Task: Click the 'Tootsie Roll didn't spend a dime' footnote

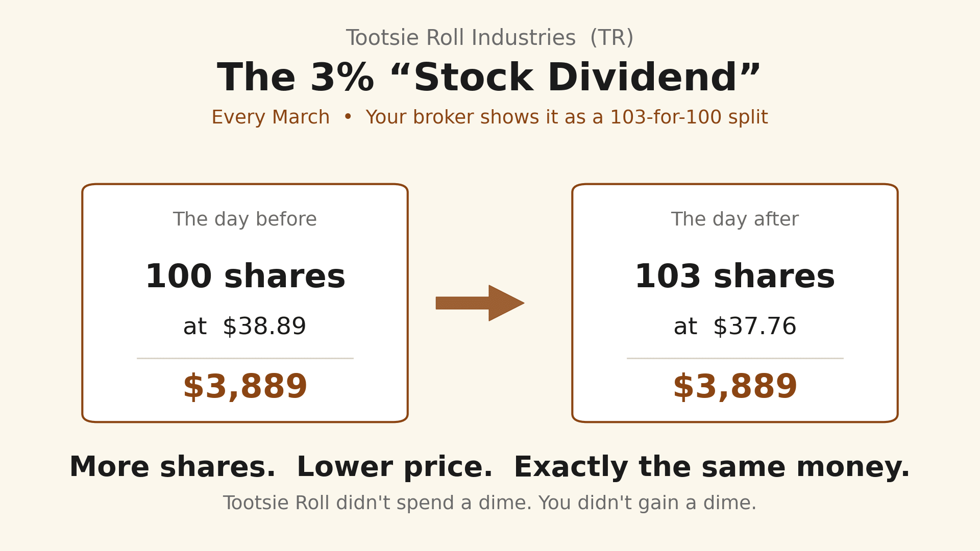Action: 377,503
